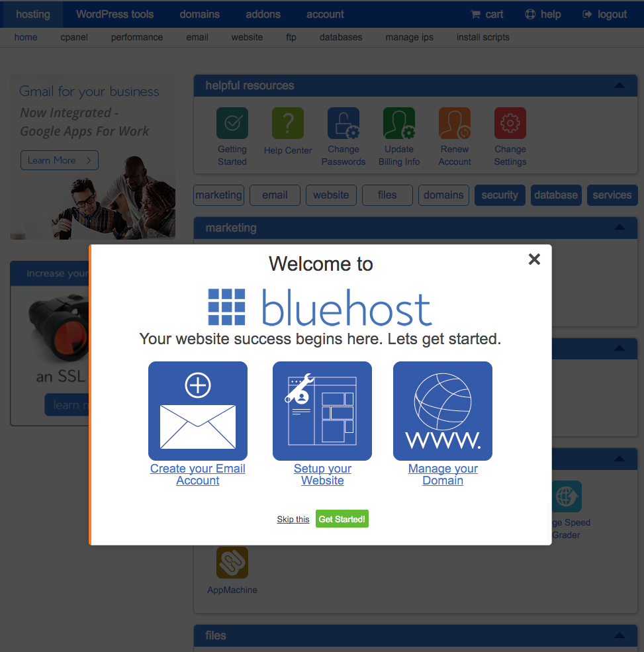Image resolution: width=644 pixels, height=652 pixels.
Task: Click the www globe domain icon
Action: point(443,411)
